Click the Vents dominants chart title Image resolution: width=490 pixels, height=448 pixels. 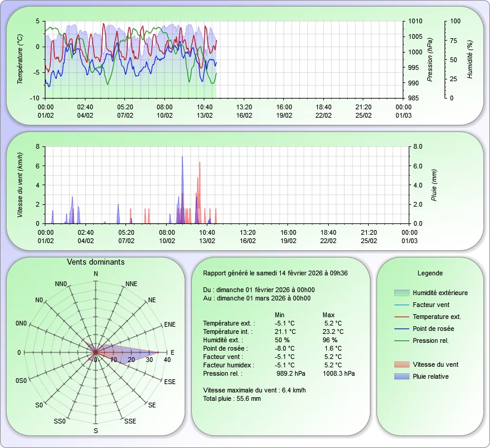pyautogui.click(x=96, y=262)
